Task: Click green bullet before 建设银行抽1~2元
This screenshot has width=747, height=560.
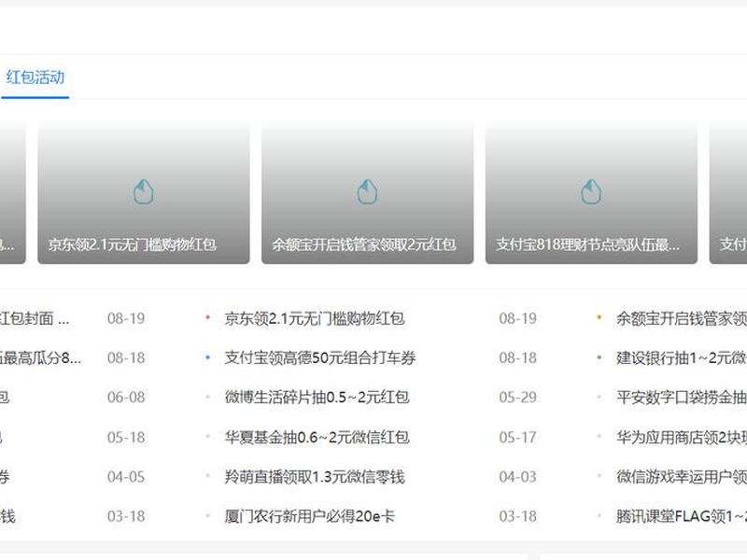Action: coord(599,357)
